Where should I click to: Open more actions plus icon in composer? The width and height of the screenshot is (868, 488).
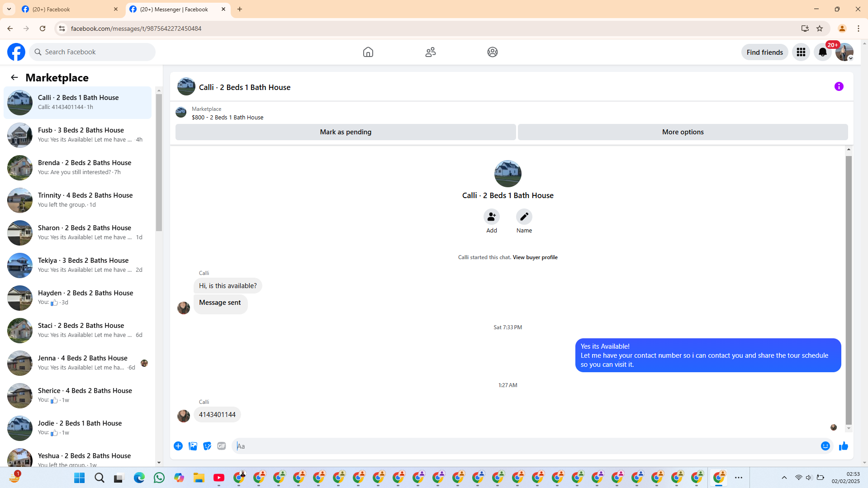(x=178, y=446)
